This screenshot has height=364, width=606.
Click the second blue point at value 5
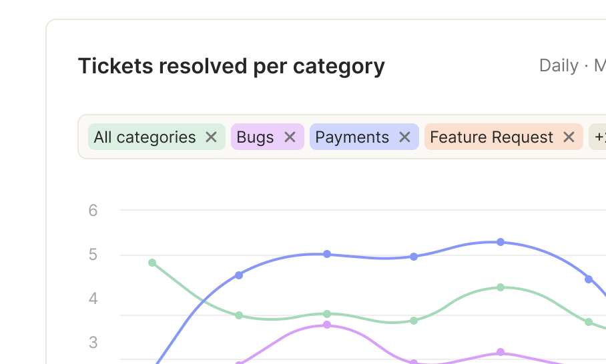(x=414, y=257)
